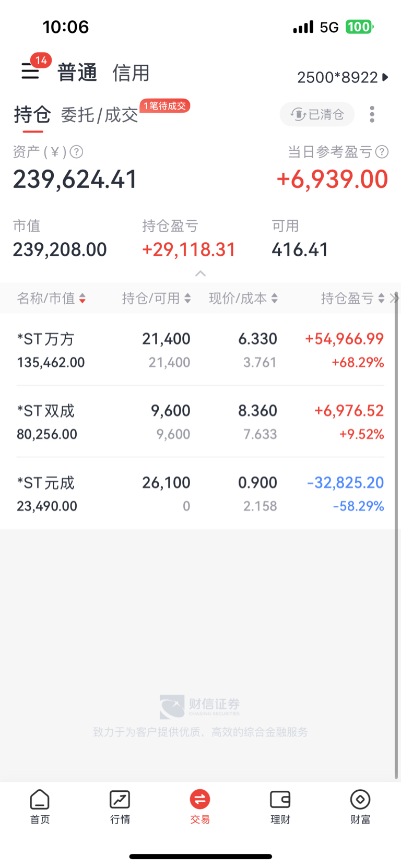
Task: Switch to the 信用 credit tab
Action: point(131,73)
